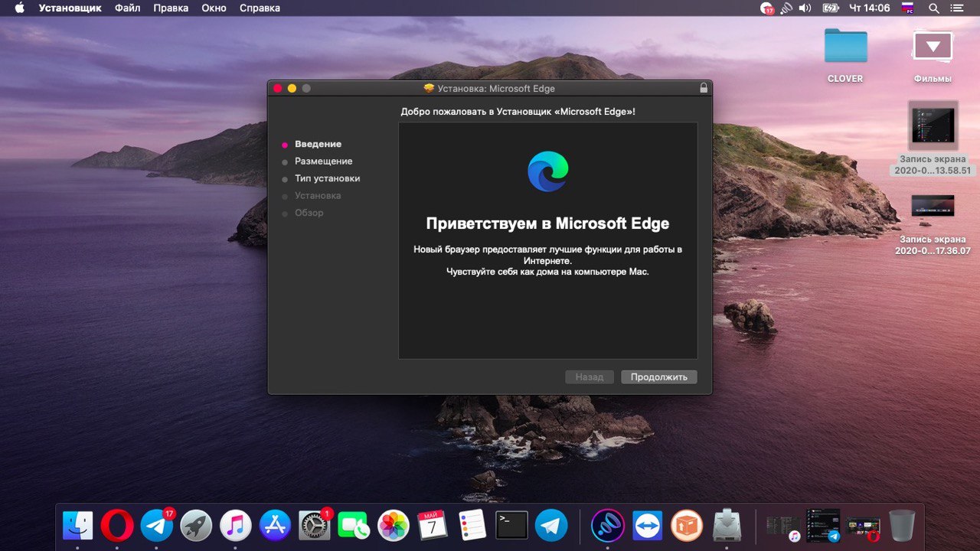Click the Чт 14:06 clock in the menu bar

point(870,8)
